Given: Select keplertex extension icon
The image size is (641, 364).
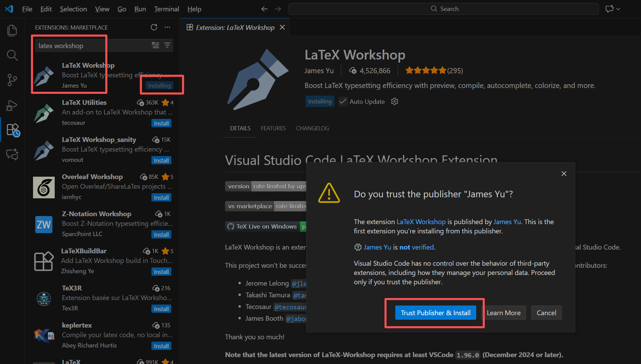Looking at the screenshot, I should tap(44, 335).
